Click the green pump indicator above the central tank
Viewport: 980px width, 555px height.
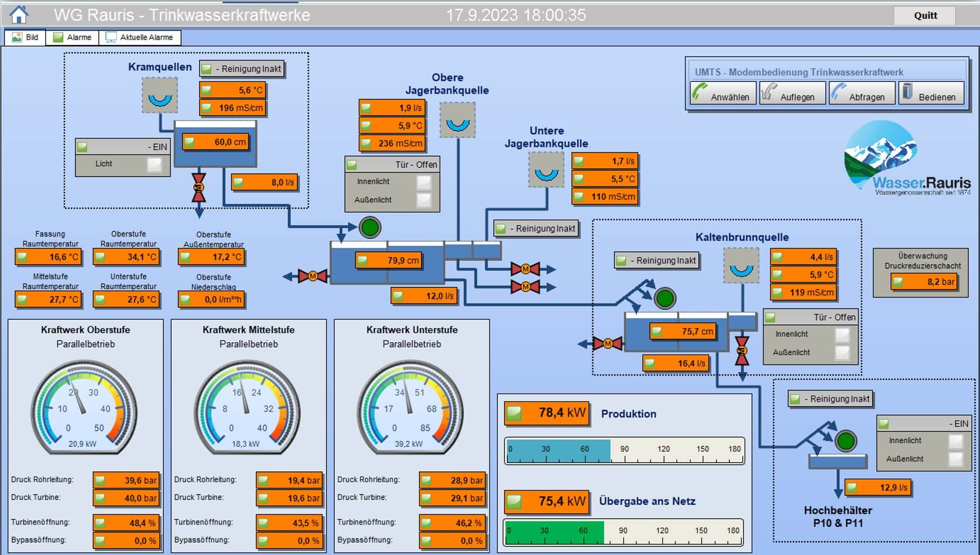pyautogui.click(x=370, y=228)
